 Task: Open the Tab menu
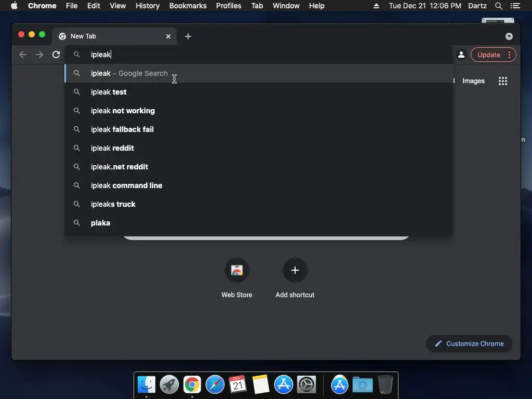pyautogui.click(x=257, y=6)
